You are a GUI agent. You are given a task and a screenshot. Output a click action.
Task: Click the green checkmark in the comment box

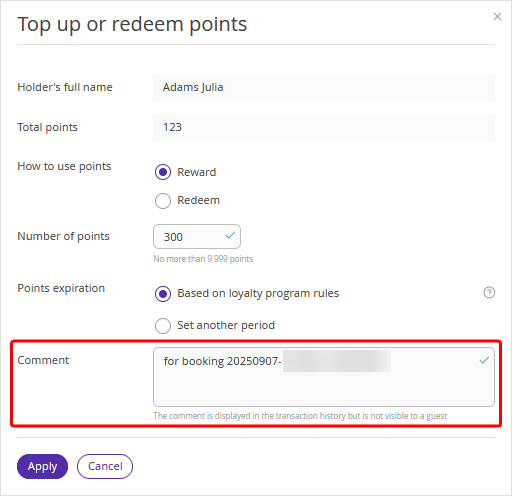coord(484,360)
